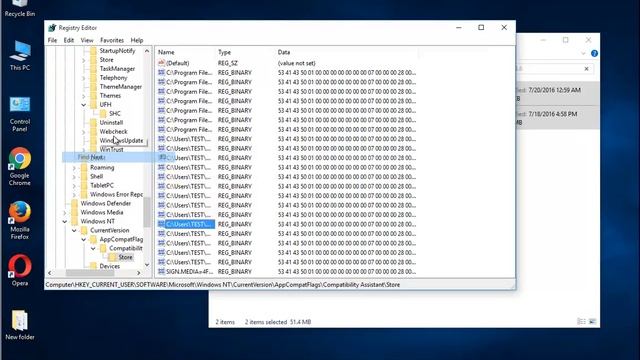Screen dimensions: 640x360
Task: Open the File menu
Action: pyautogui.click(x=52, y=40)
